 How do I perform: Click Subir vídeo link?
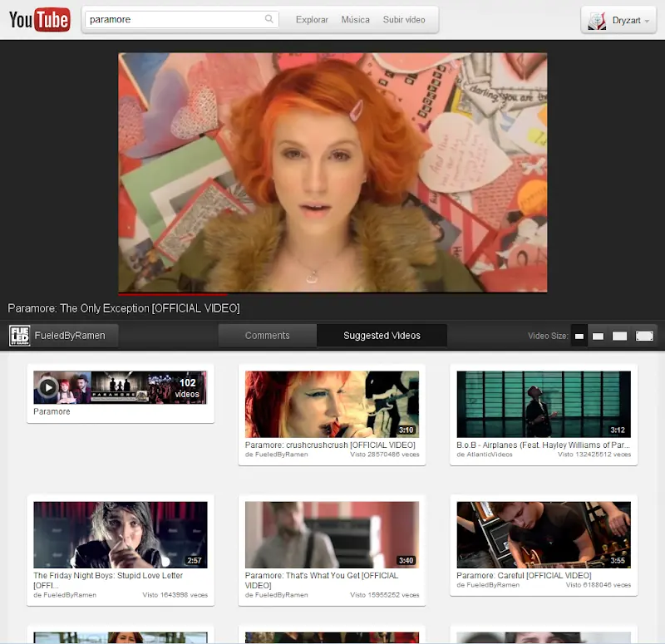tap(404, 19)
